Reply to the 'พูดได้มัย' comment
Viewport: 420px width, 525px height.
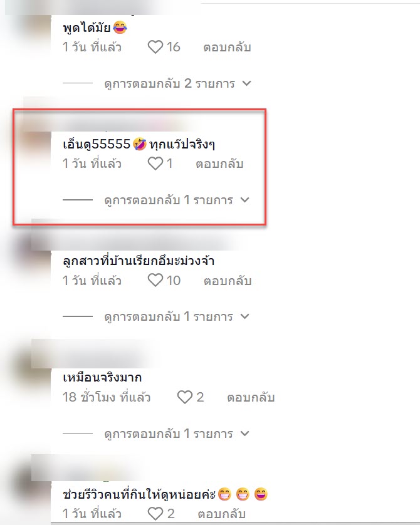[x=227, y=47]
